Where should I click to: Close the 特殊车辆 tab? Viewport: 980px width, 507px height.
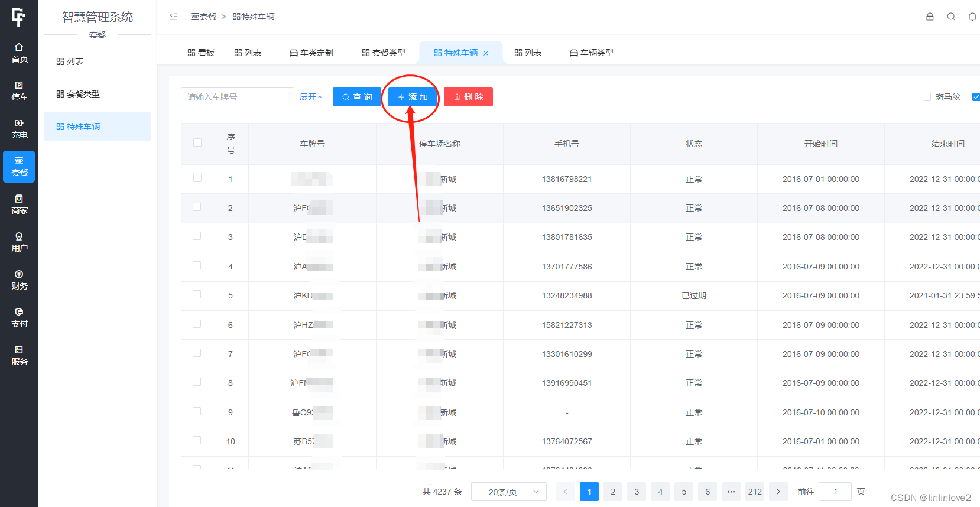click(x=486, y=53)
